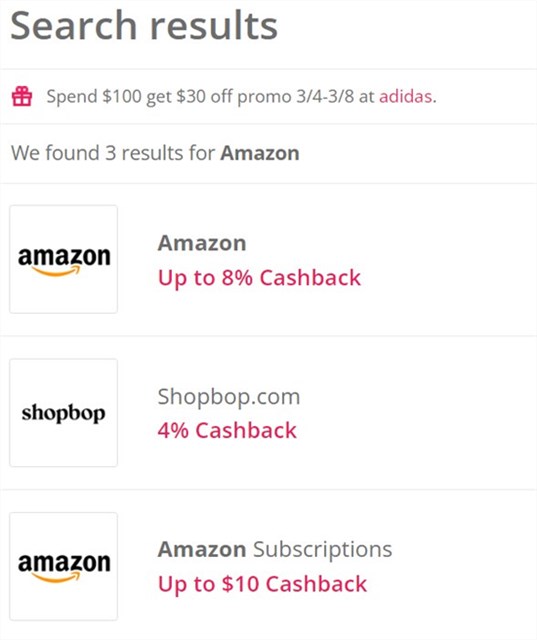Click the '3/4-3/8' promo dates text
The width and height of the screenshot is (537, 640).
tap(325, 97)
